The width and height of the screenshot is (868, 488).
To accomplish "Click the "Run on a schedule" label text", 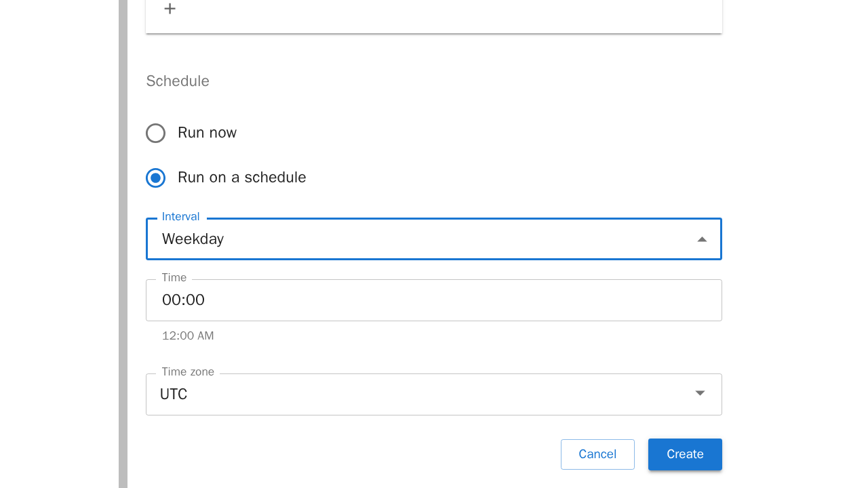I will tap(241, 178).
